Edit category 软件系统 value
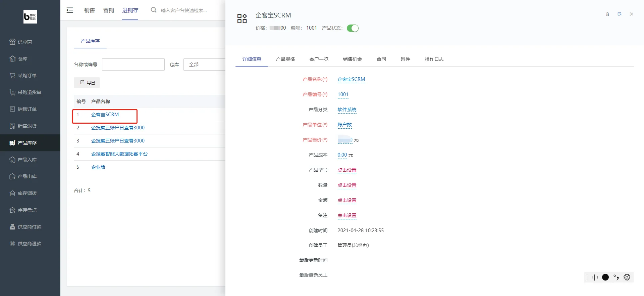The width and height of the screenshot is (644, 296). pos(347,110)
